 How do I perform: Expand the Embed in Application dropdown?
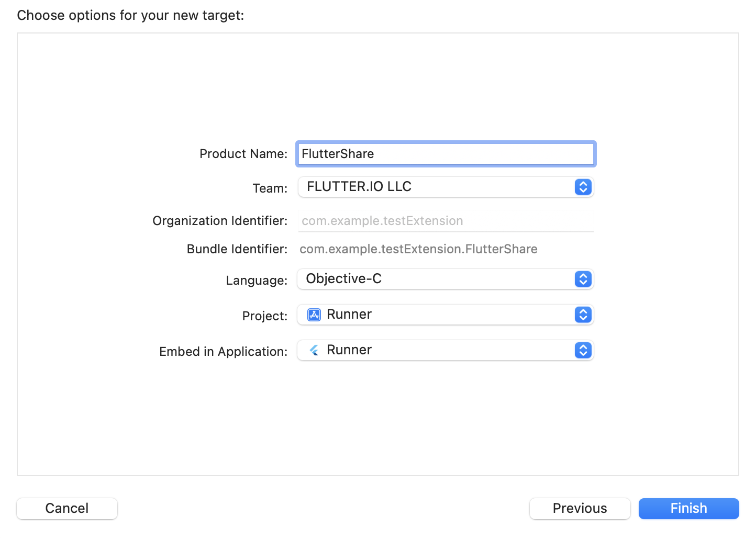445,350
